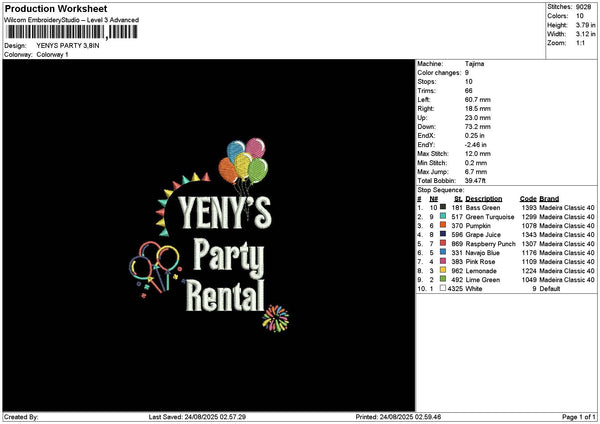Click the Bass Green color swatch
Screen dimensions: 600x424
(x=443, y=207)
